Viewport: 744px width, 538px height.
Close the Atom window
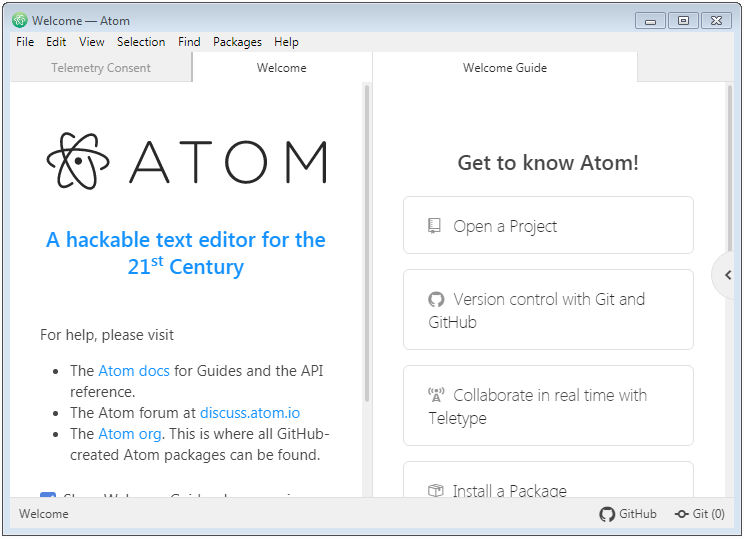[716, 21]
